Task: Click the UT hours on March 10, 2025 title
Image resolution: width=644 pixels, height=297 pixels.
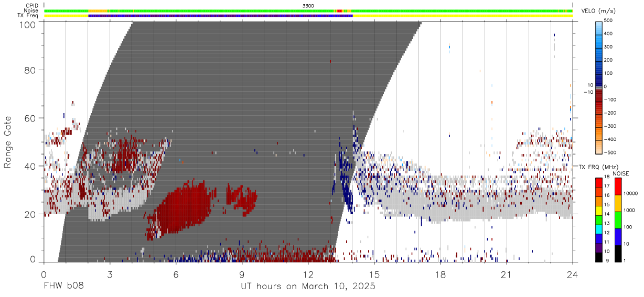Action: [x=308, y=287]
